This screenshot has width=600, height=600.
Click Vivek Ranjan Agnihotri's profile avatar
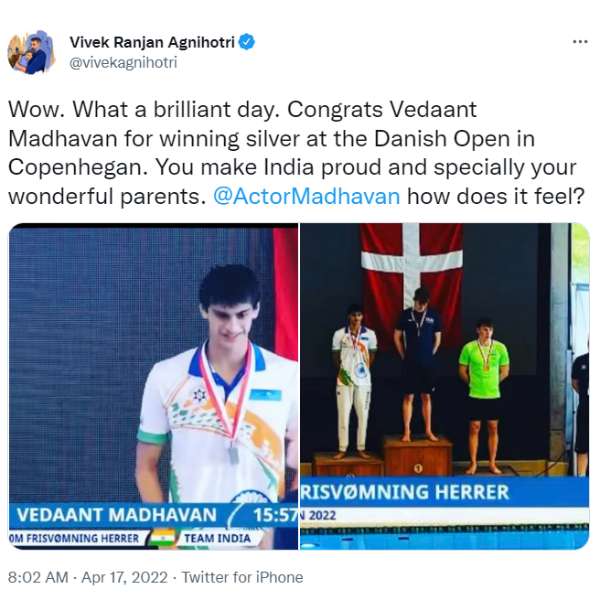coord(31,52)
